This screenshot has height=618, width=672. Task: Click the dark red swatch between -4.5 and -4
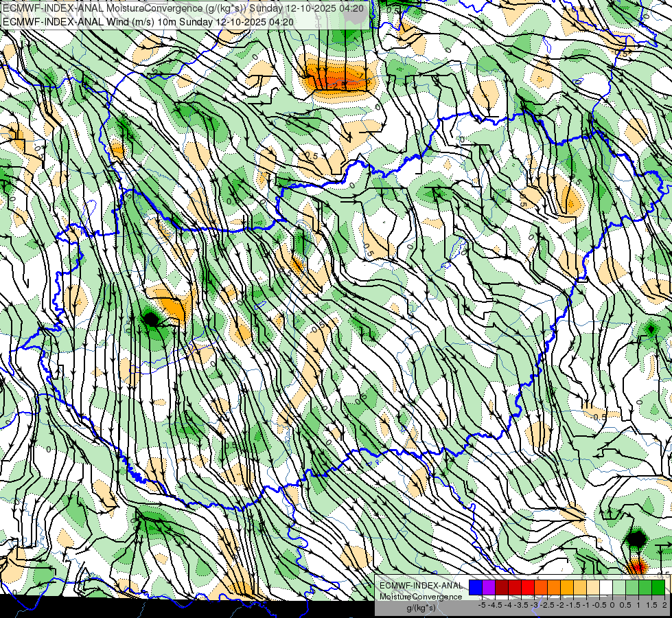[502, 587]
